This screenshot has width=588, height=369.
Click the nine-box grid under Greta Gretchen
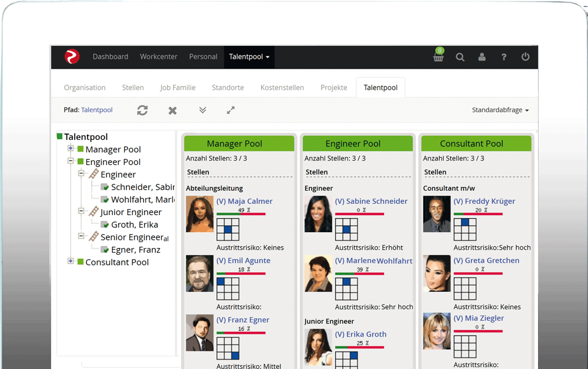pos(465,289)
